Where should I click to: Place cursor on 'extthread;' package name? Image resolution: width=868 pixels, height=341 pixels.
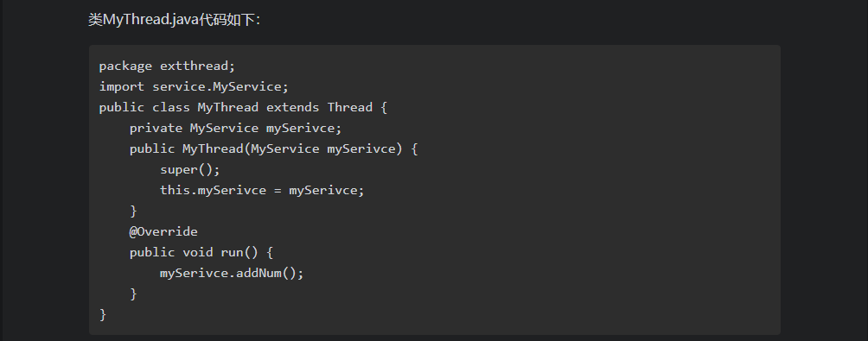coord(198,66)
